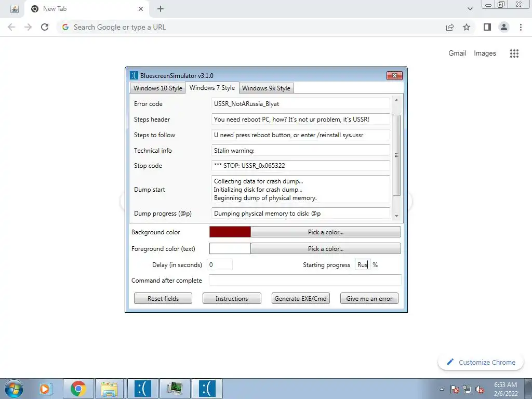Focus the Command after complete field
Viewport: 532px width, 399px height.
pyautogui.click(x=305, y=280)
